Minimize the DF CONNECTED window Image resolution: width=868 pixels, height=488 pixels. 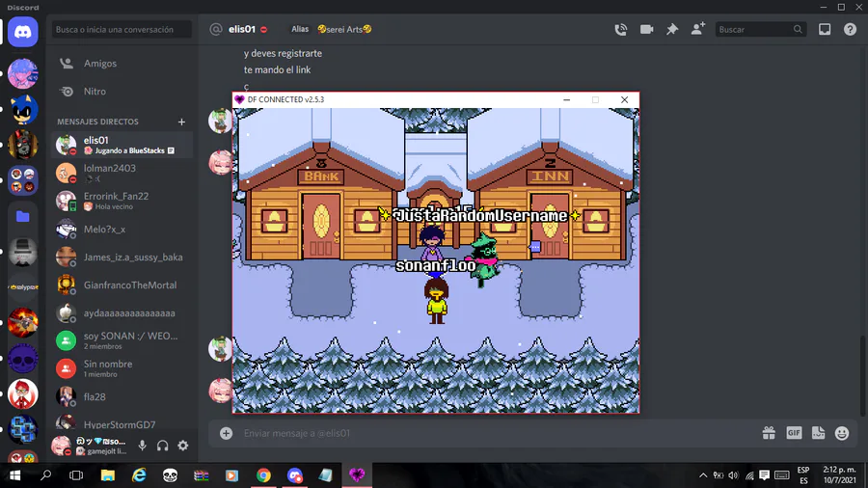click(566, 99)
